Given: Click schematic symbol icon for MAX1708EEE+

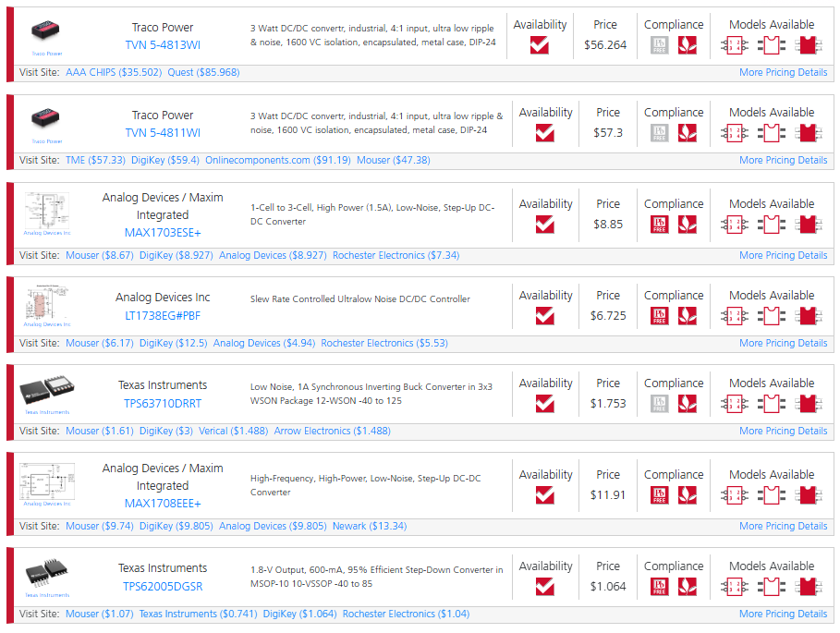Looking at the screenshot, I should 734,495.
